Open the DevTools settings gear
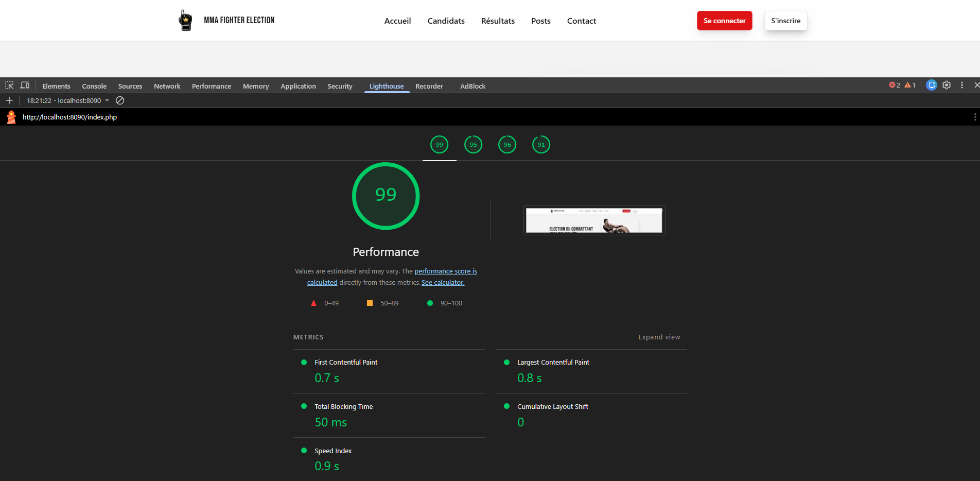980x481 pixels. coord(947,85)
